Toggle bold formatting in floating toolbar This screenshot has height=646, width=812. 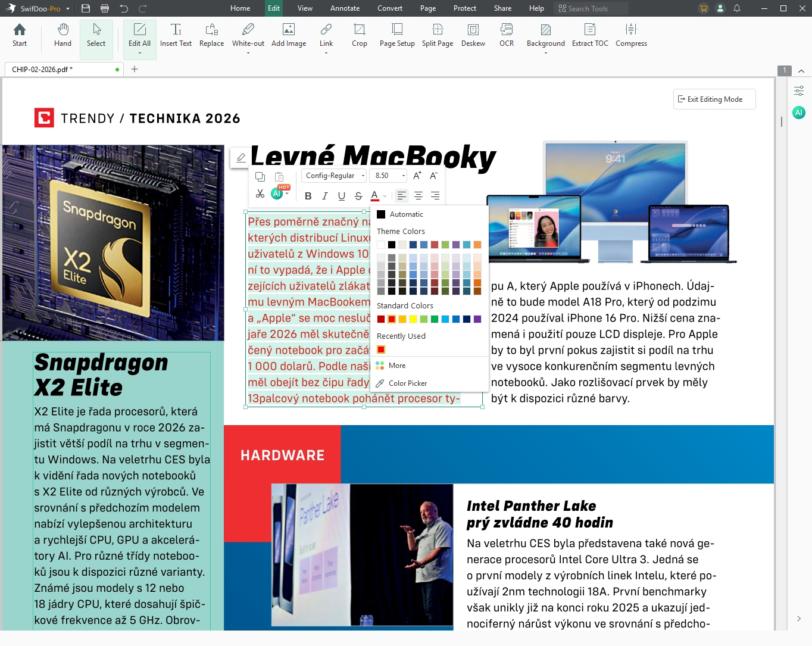pyautogui.click(x=308, y=196)
